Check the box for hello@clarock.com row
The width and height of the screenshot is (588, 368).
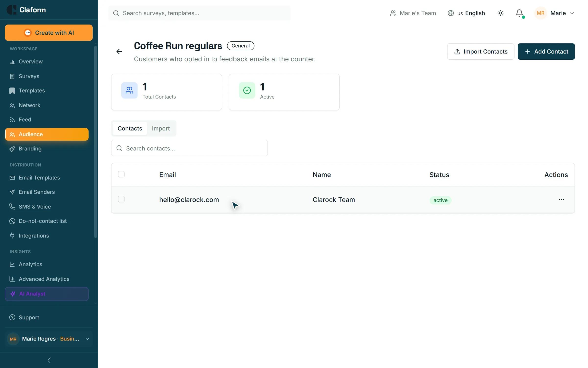tap(121, 199)
